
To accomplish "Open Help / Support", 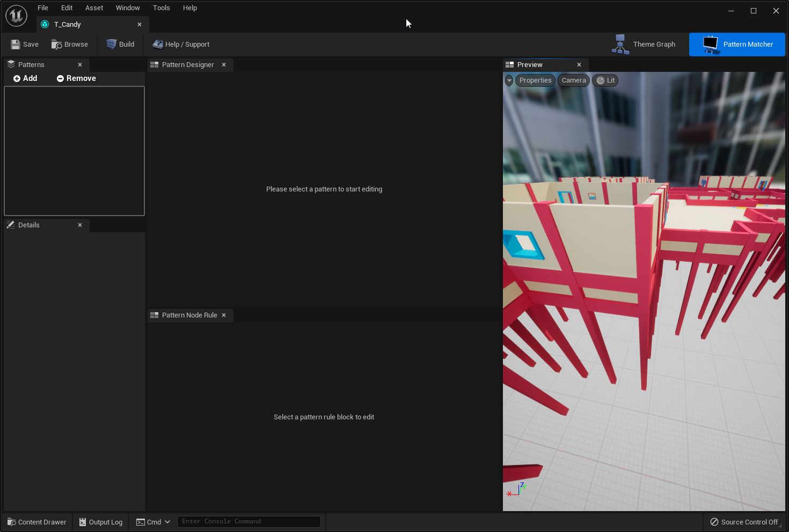I will [181, 45].
